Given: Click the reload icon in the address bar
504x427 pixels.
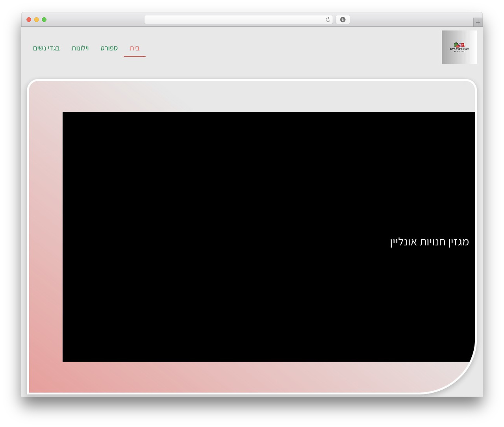Looking at the screenshot, I should point(328,20).
